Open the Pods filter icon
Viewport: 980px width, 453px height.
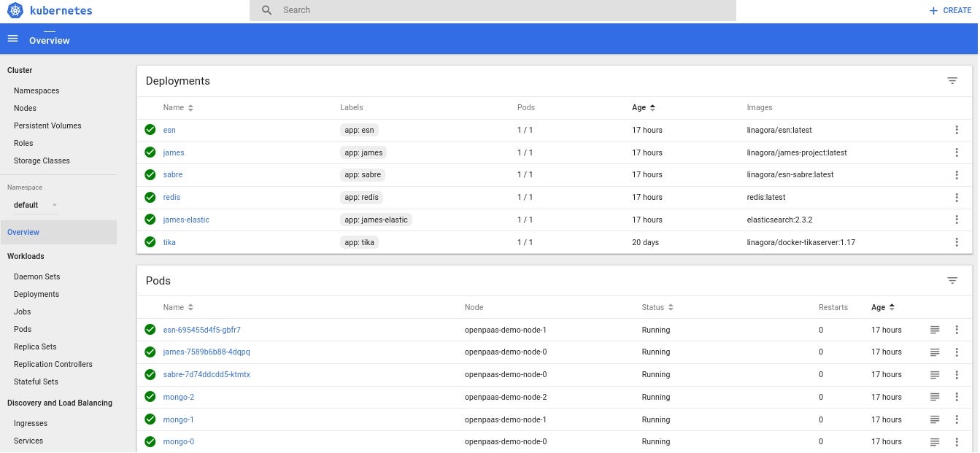pos(952,281)
